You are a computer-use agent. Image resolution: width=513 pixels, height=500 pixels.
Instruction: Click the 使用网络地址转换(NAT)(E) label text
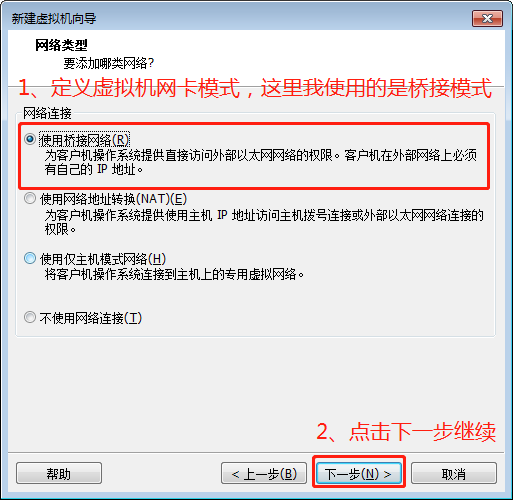[x=113, y=199]
